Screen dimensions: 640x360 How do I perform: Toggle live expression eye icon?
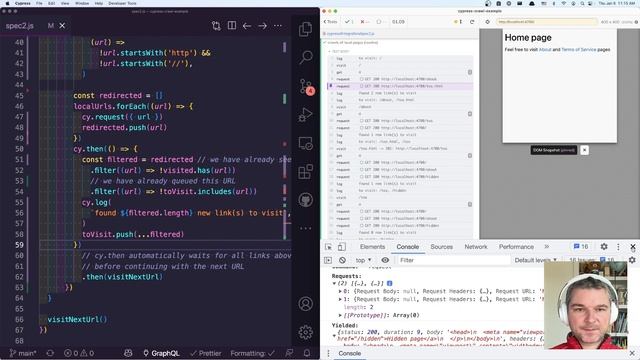tap(385, 260)
